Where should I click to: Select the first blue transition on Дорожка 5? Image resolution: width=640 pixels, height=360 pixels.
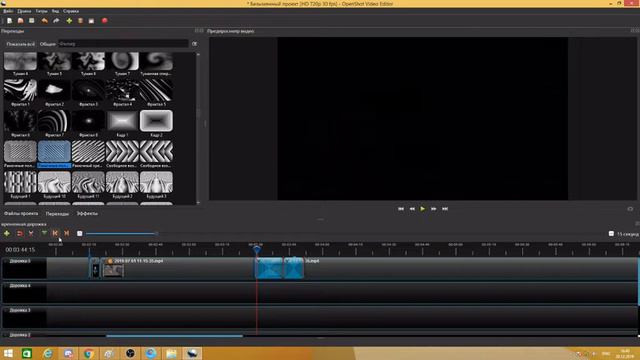pos(268,268)
